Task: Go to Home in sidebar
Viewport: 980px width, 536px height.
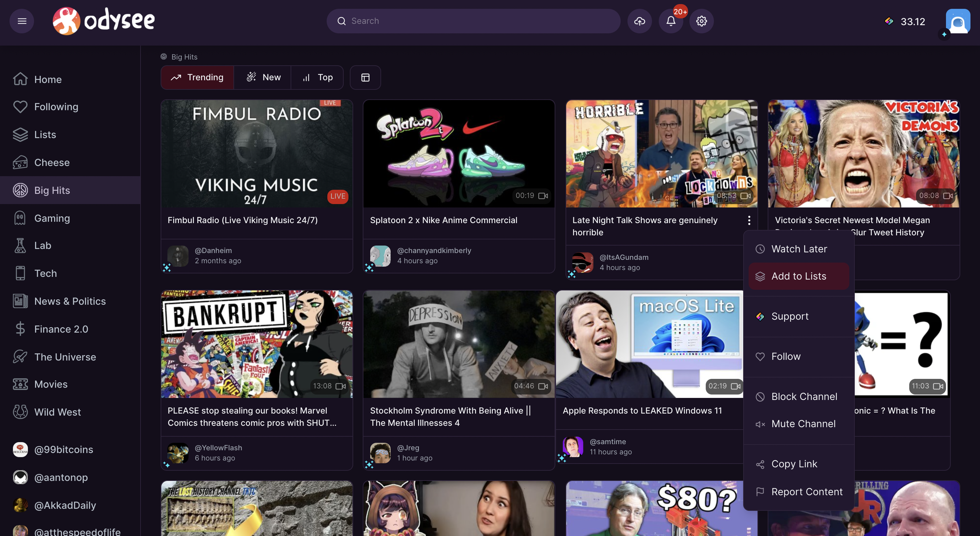Action: (70, 79)
